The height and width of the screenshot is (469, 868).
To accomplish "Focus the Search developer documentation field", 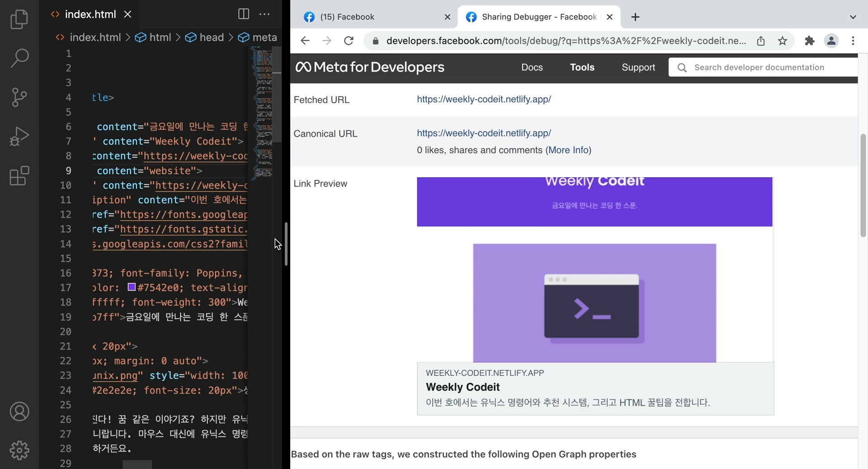I will 763,67.
